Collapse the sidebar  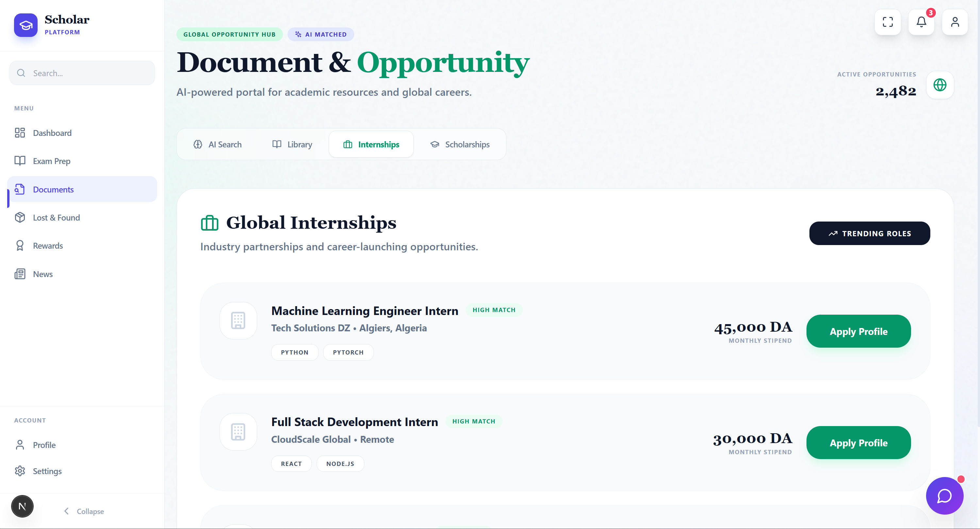point(84,511)
